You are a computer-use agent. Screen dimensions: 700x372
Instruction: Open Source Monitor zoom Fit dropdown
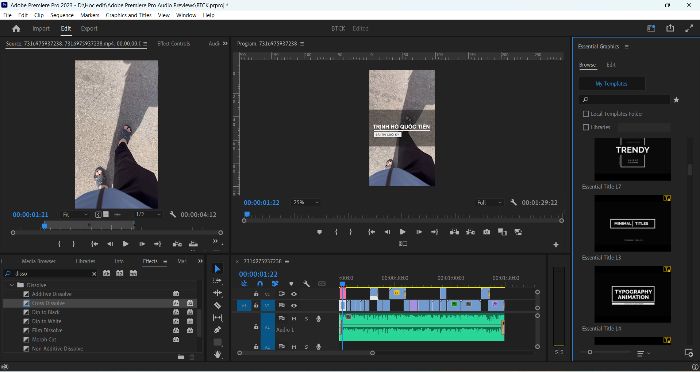75,214
